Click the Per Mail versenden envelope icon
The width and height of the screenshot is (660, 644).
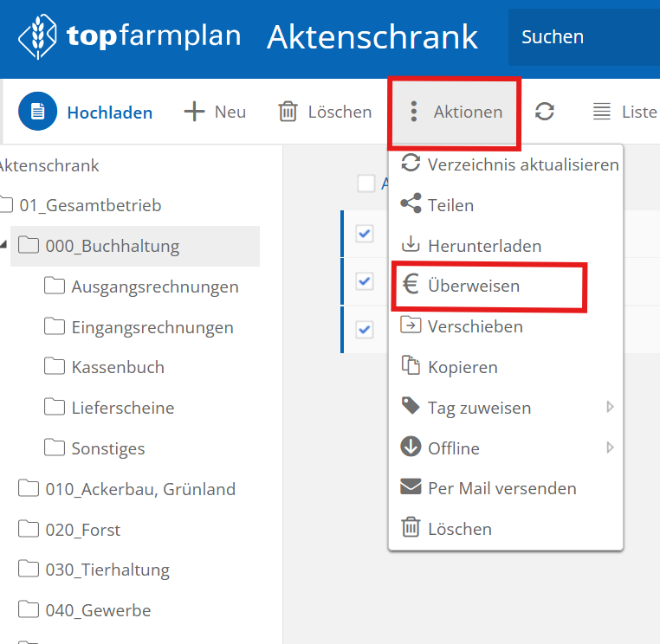pos(411,488)
